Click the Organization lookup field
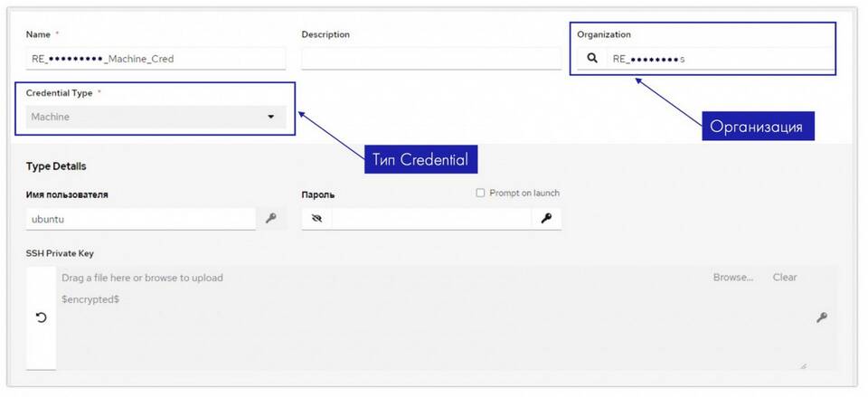This screenshot has width=868, height=397. tap(719, 59)
